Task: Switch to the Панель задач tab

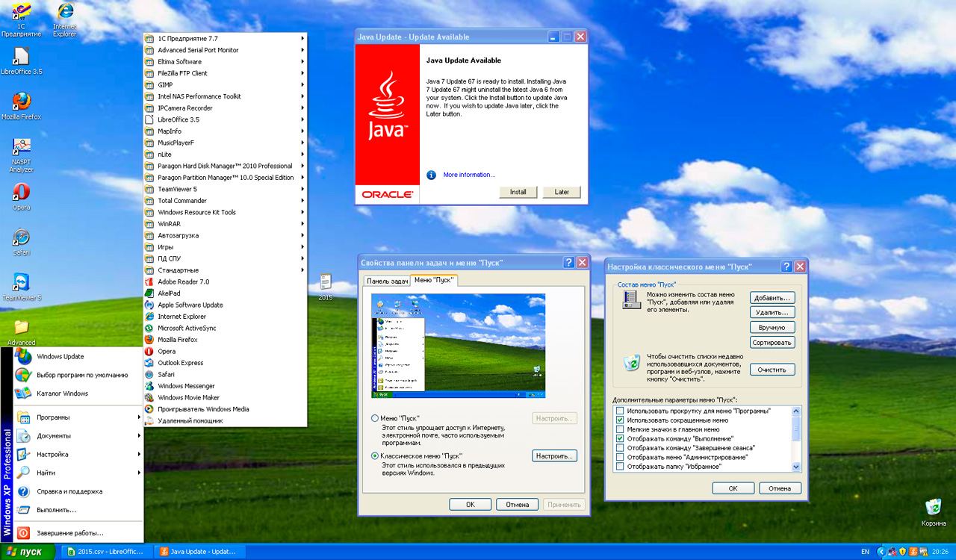Action: coord(386,281)
